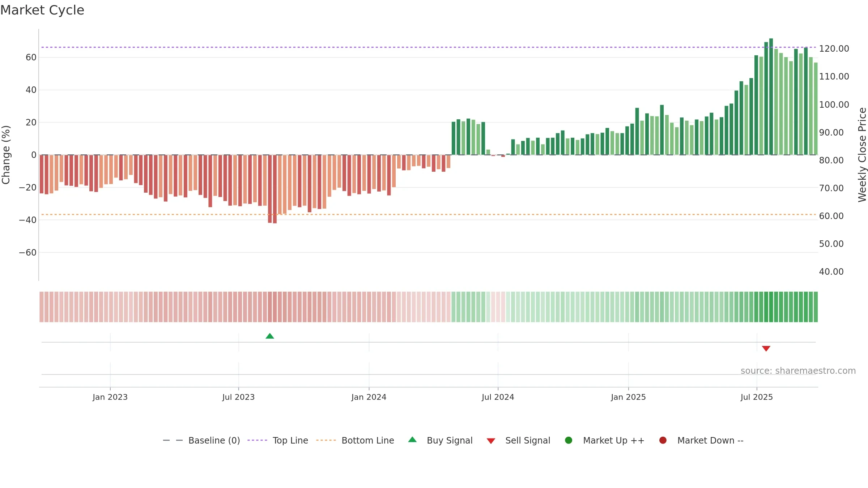
Task: Click the Jan 2024 axis label
Action: [x=369, y=397]
